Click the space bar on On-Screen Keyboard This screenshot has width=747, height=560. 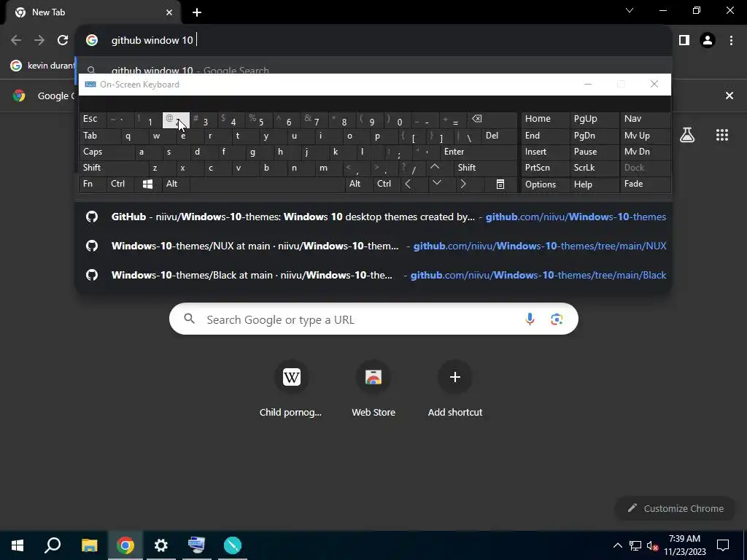pos(267,184)
